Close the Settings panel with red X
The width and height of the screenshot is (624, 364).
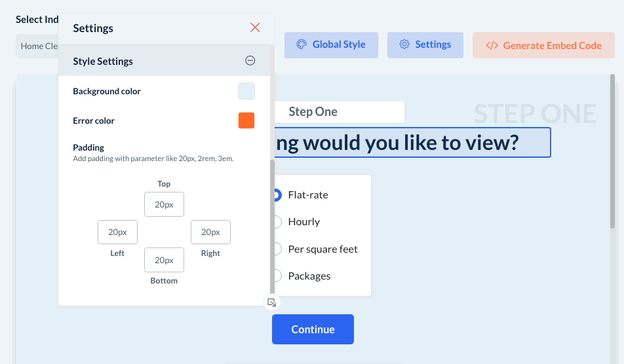255,27
